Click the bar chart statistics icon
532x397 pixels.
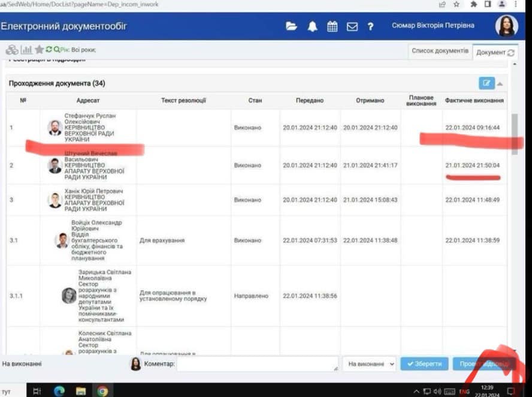point(26,50)
